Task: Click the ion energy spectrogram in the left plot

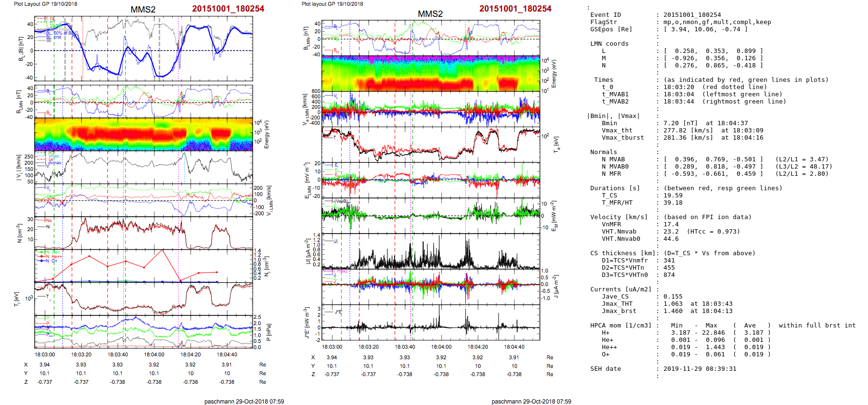Action: 143,134
